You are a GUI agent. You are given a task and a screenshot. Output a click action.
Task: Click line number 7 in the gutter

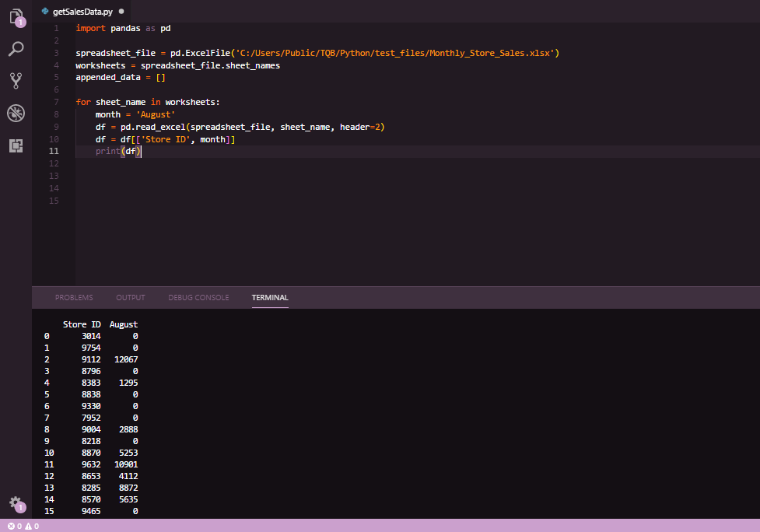coord(56,102)
